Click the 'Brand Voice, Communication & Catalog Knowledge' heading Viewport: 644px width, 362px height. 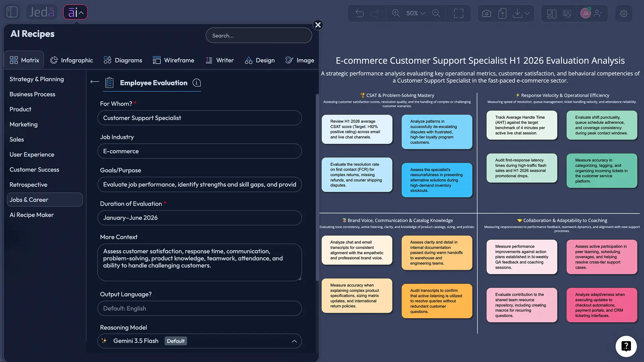point(397,221)
